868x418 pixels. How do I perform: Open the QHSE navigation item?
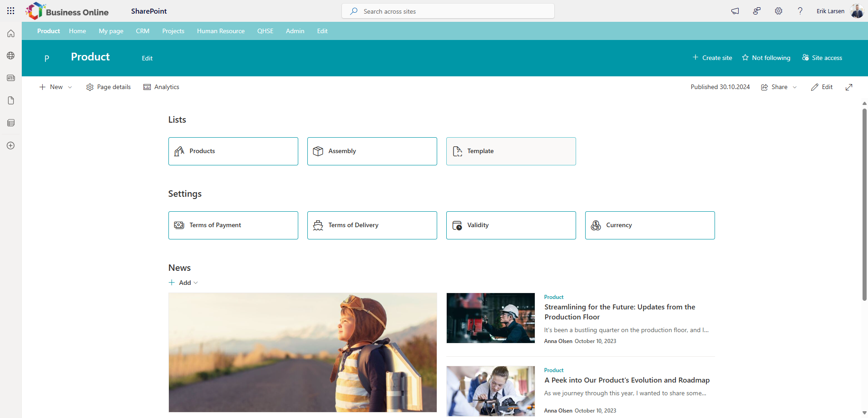point(265,31)
